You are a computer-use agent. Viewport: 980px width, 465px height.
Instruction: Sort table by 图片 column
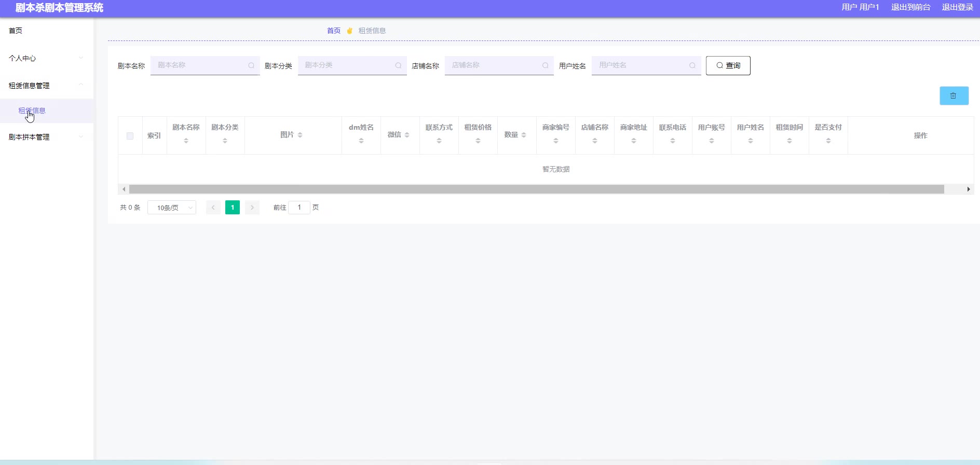tap(300, 135)
